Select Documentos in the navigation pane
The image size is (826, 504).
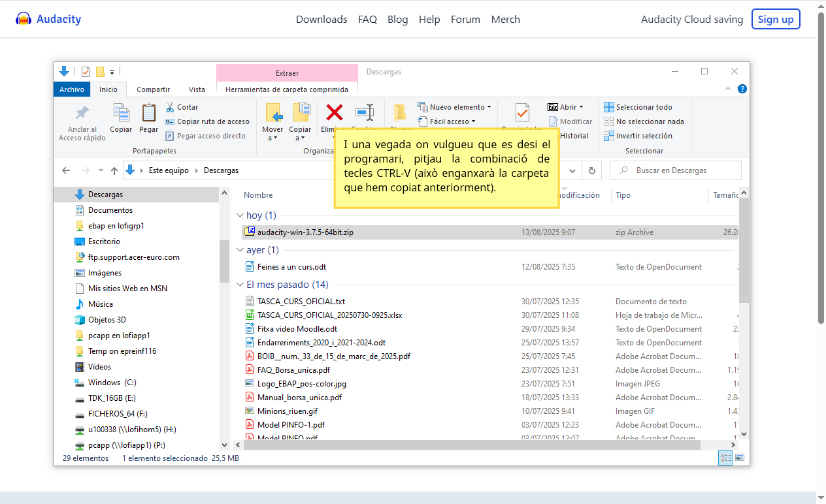[x=110, y=210]
